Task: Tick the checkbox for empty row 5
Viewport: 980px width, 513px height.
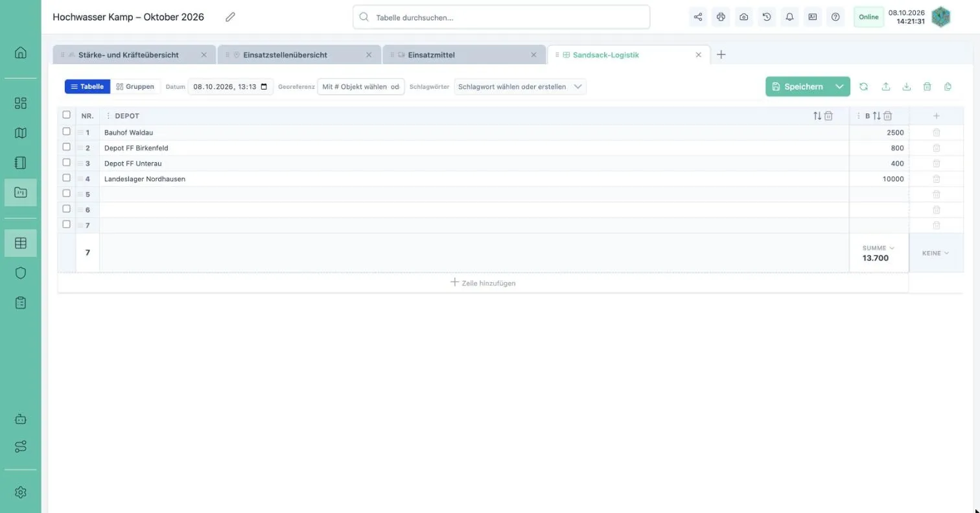Action: point(66,193)
